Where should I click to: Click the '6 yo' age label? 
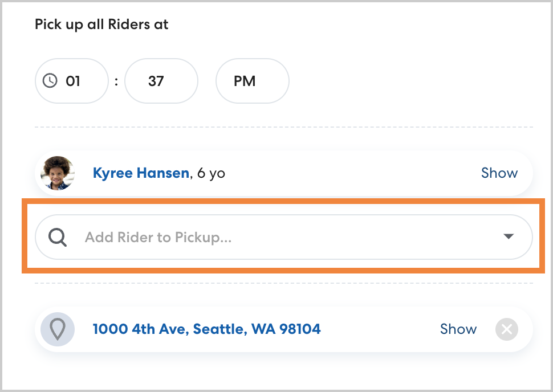[x=211, y=173]
